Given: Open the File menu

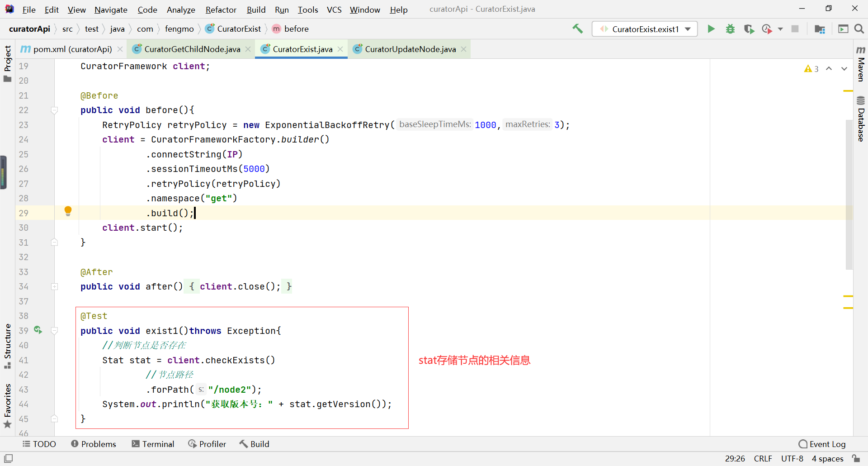Looking at the screenshot, I should point(29,10).
